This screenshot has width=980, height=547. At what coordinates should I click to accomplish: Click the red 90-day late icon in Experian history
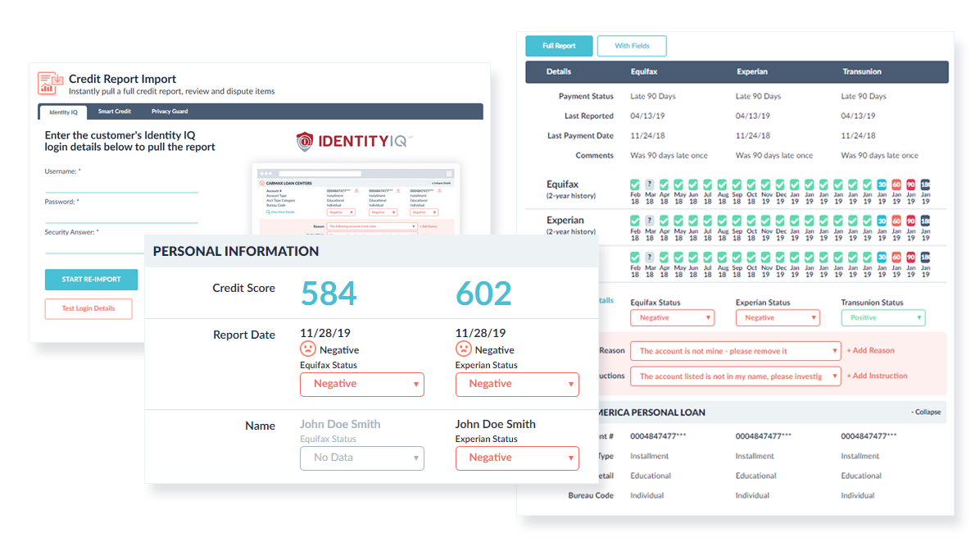click(911, 220)
